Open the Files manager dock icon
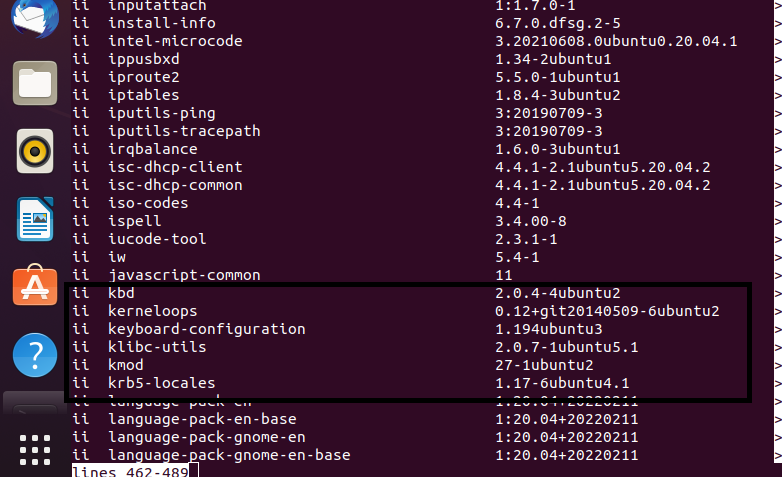This screenshot has height=477, width=782. tap(35, 83)
